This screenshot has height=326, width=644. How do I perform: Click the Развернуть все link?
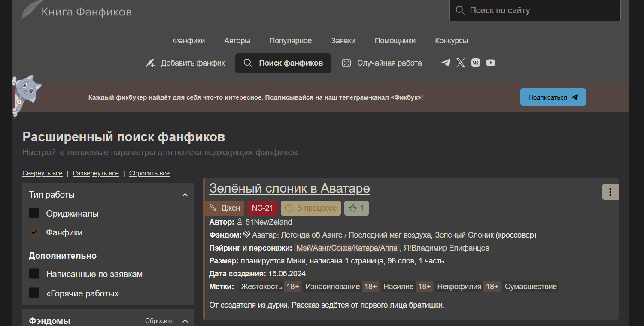[x=96, y=173]
